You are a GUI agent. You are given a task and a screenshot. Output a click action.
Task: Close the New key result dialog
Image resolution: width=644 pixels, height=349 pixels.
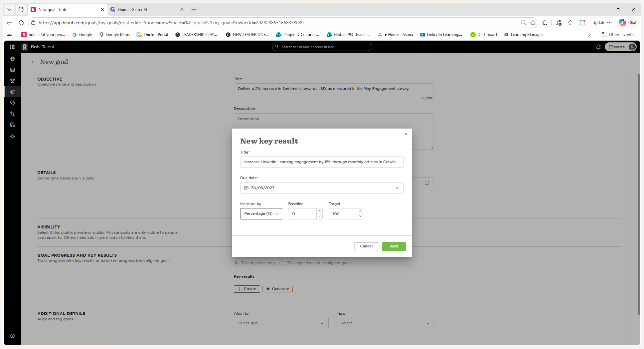[x=406, y=134]
